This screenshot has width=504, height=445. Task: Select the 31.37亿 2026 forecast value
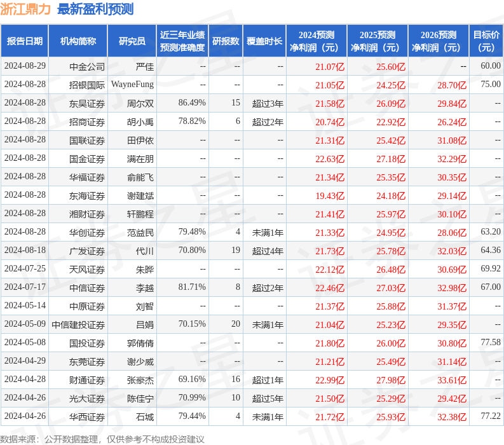tap(452, 306)
